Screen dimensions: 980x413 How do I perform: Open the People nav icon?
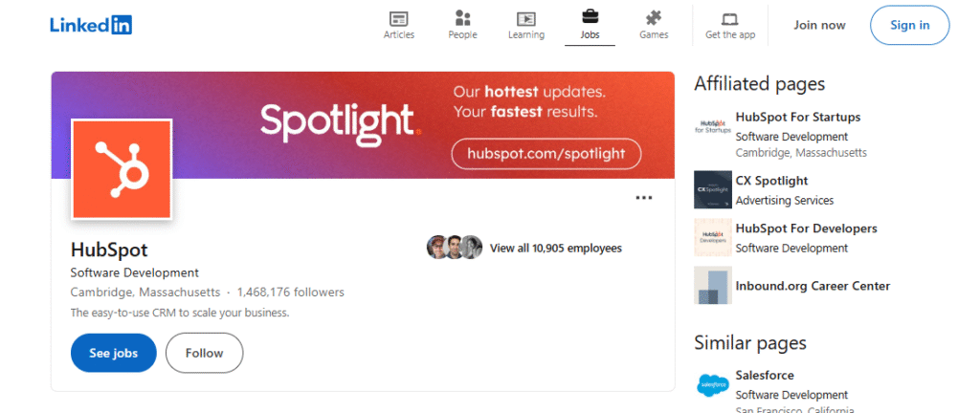(462, 19)
